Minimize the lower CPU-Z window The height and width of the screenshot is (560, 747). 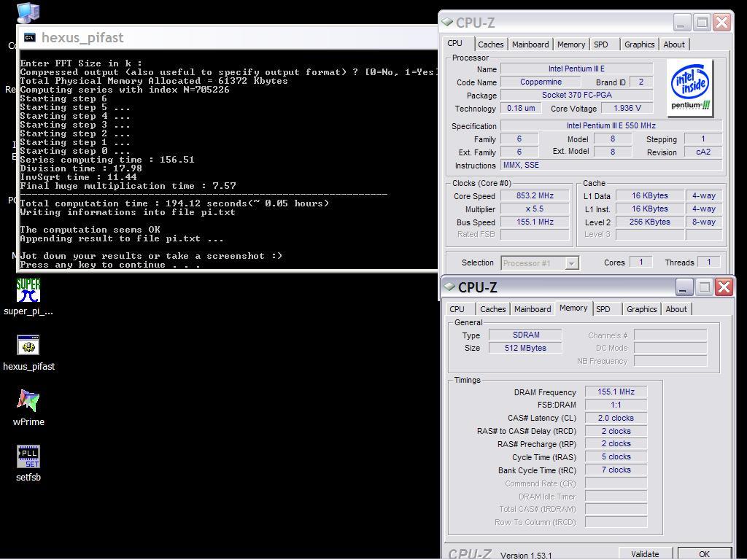point(684,287)
